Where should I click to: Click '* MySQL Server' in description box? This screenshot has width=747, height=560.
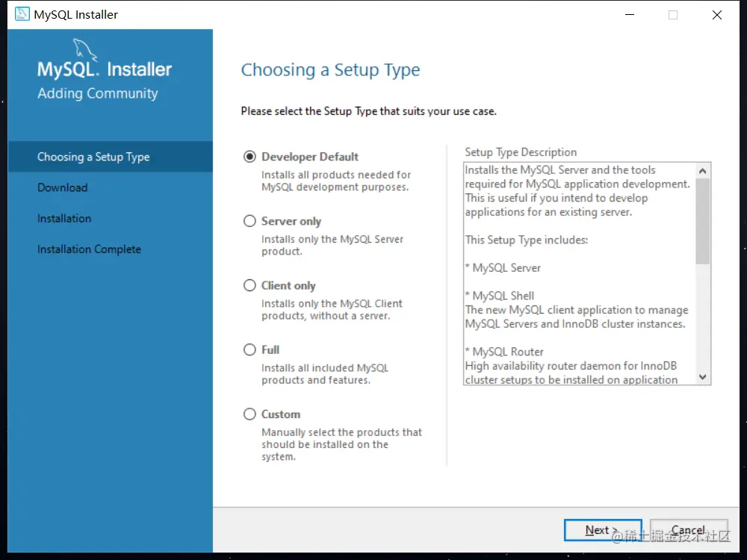point(503,267)
